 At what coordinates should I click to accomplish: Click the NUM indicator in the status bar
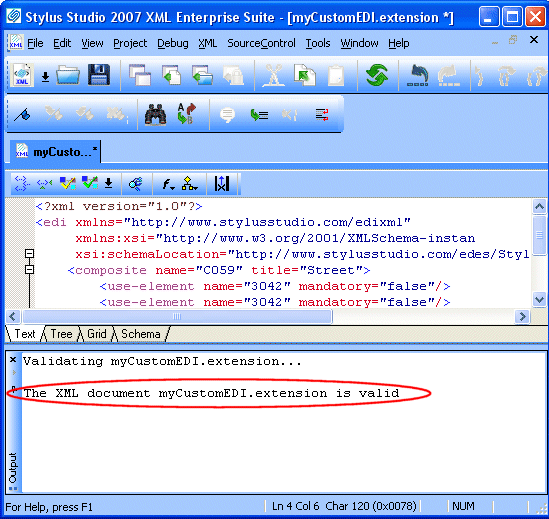coord(463,506)
